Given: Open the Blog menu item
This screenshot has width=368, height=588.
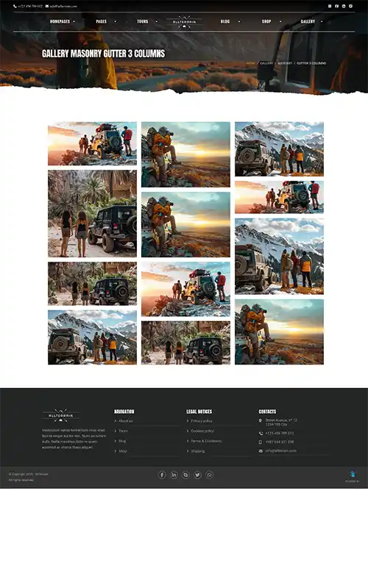Looking at the screenshot, I should (x=225, y=22).
